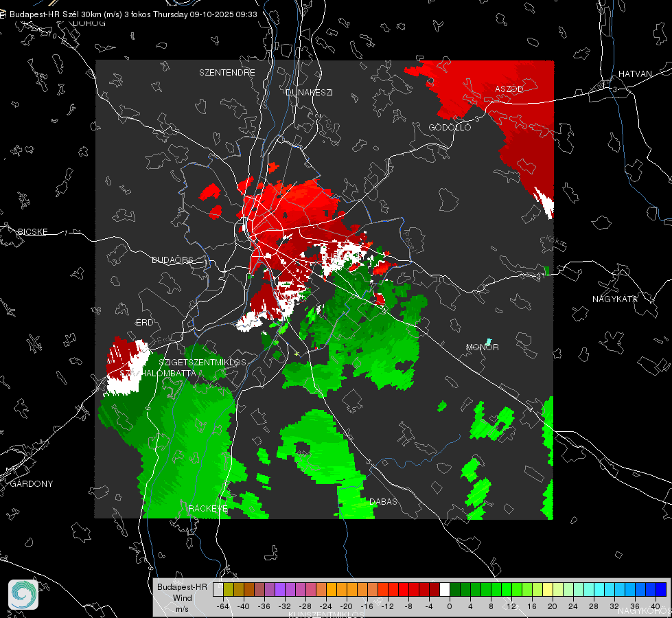Click the -40 legend value
Image resolution: width=672 pixels, height=618 pixels.
pos(244,606)
